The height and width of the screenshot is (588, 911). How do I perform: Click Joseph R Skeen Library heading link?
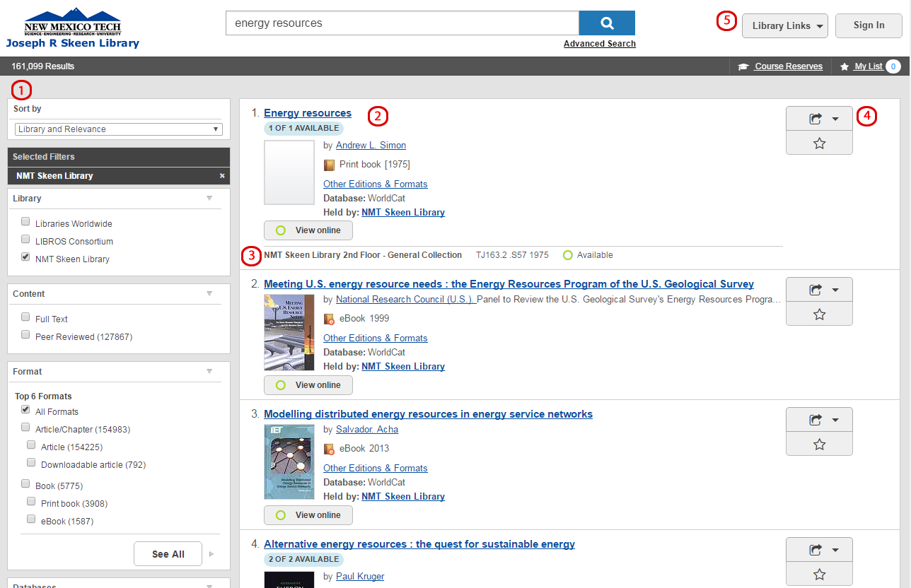point(73,43)
